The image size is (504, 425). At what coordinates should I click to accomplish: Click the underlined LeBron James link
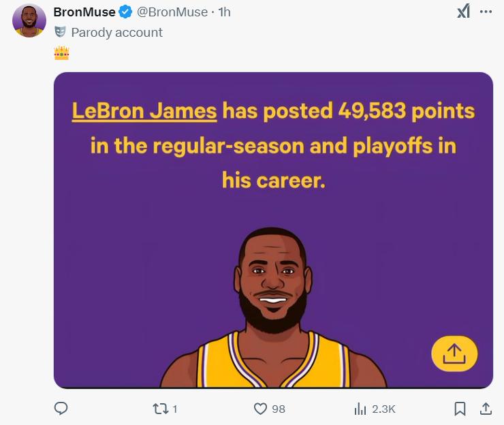tap(144, 111)
